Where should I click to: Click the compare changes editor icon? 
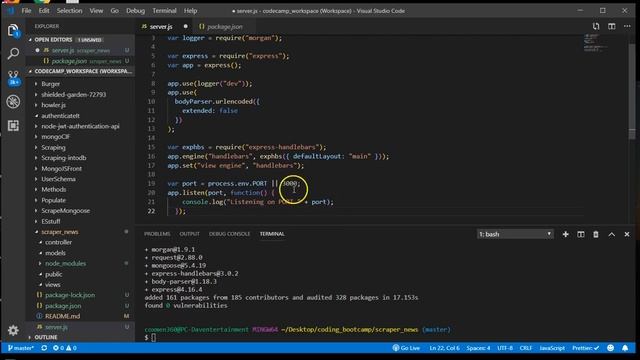pos(596,27)
